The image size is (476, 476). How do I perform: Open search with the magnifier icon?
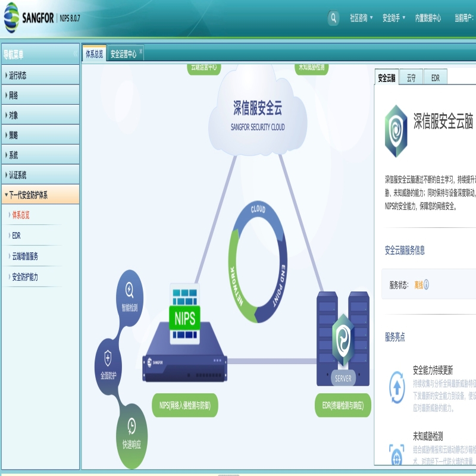pos(333,18)
